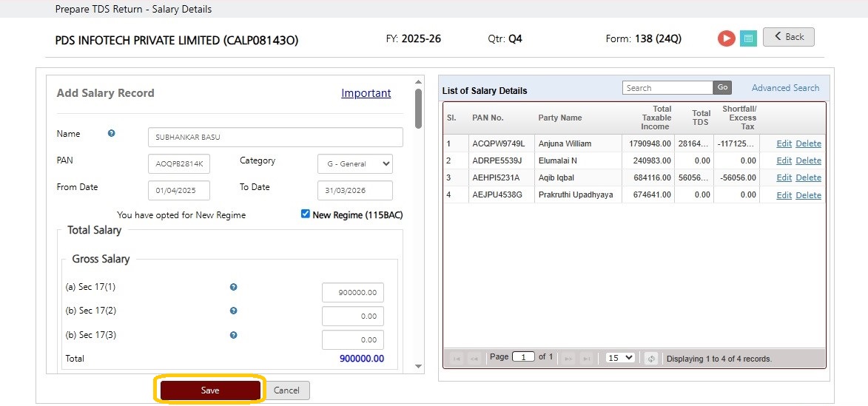This screenshot has width=868, height=406.
Task: Click the help icon for Sec 17(1)
Action: (x=234, y=287)
